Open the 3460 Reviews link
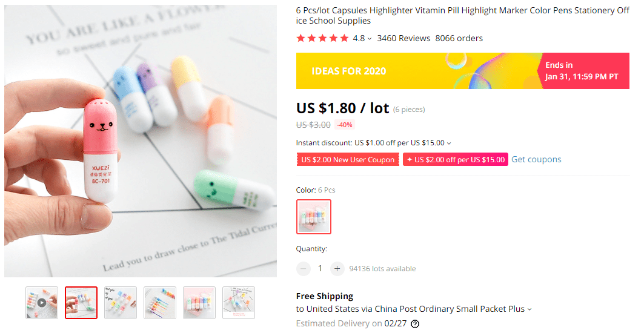 tap(403, 38)
